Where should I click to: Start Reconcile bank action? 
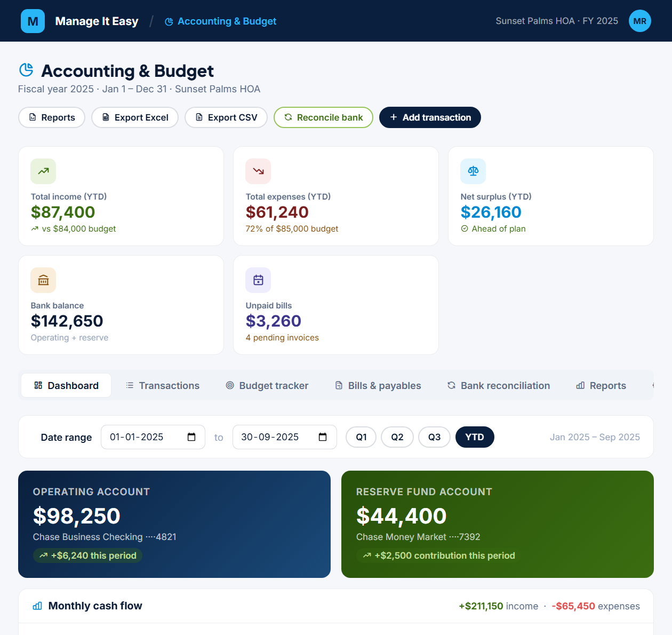[x=323, y=117]
